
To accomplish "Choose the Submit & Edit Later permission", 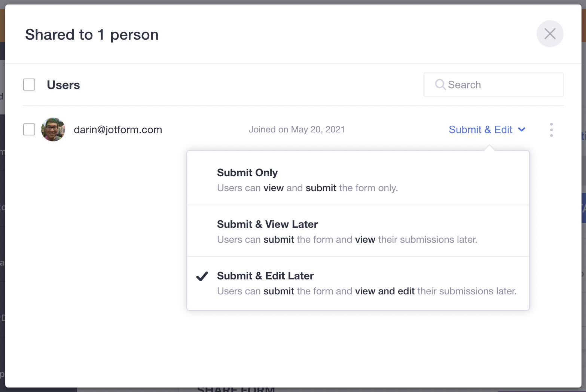I will (x=265, y=276).
